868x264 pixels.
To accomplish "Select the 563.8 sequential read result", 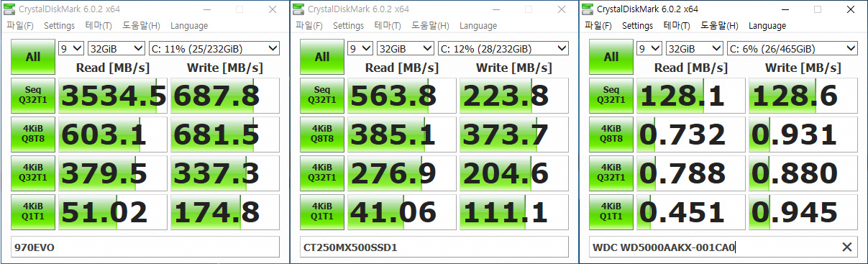I will [x=401, y=95].
